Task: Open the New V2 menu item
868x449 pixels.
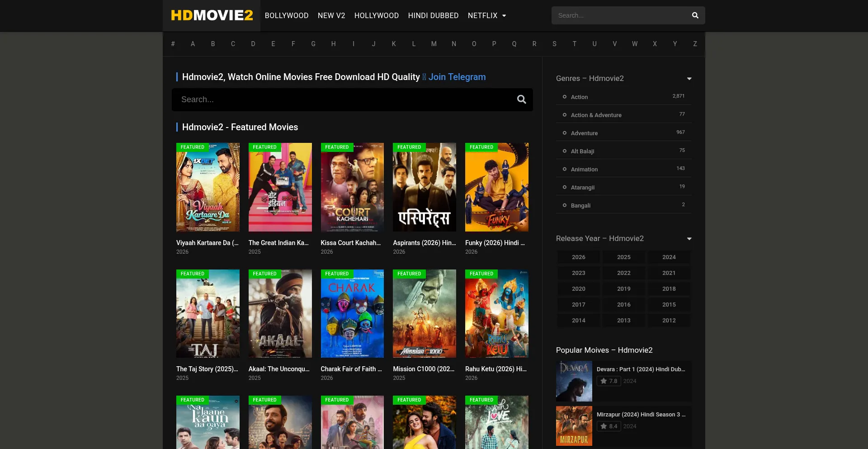Action: click(331, 15)
